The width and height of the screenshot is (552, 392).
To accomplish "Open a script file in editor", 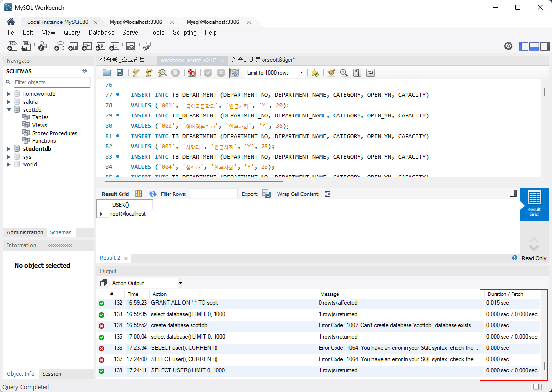I will click(x=107, y=73).
